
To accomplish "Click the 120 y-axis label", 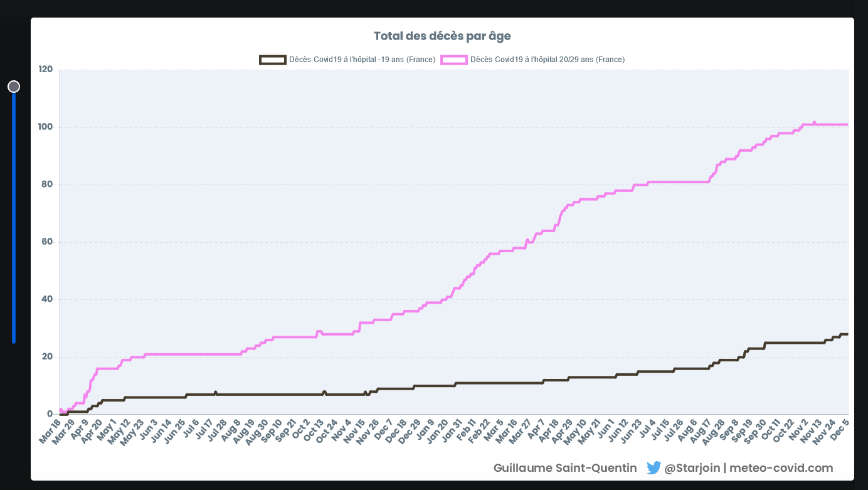I will coord(45,69).
